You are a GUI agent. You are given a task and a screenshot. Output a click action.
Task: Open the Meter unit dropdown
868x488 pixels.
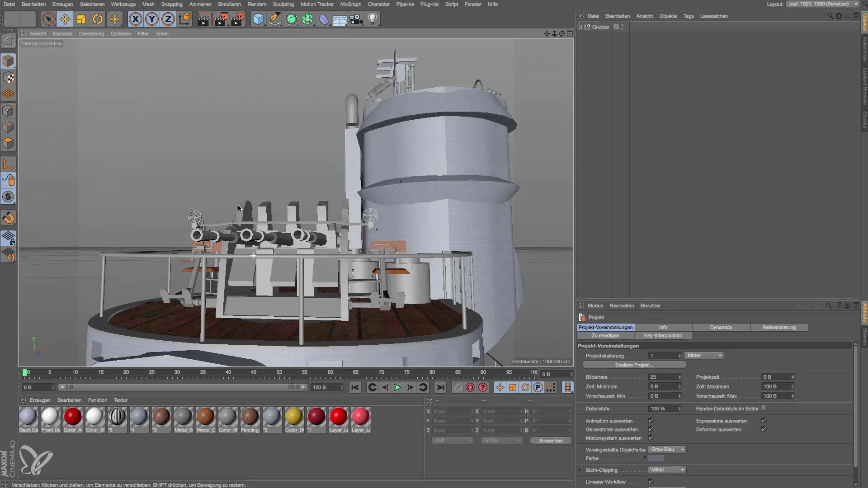pyautogui.click(x=704, y=356)
